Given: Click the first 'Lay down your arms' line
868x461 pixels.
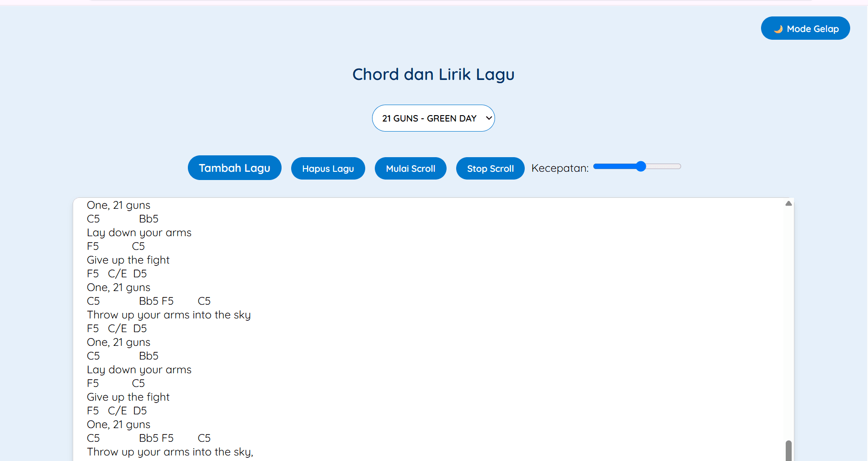Looking at the screenshot, I should click(139, 233).
